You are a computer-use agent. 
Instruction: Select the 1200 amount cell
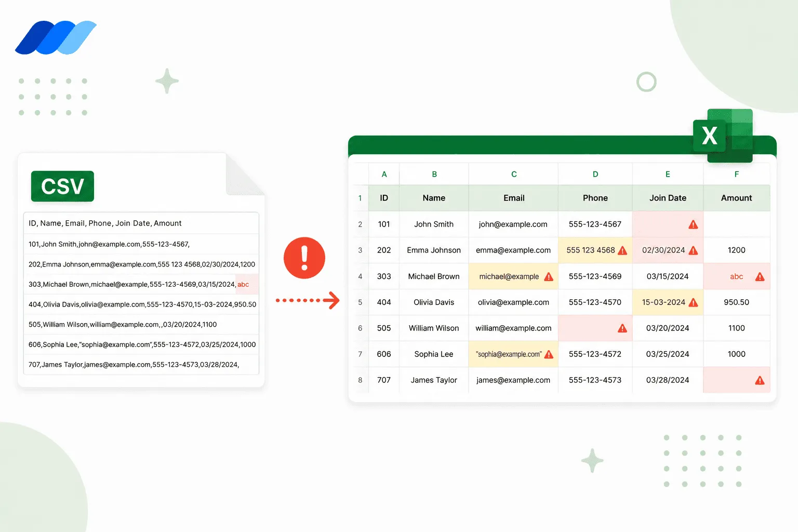737,250
